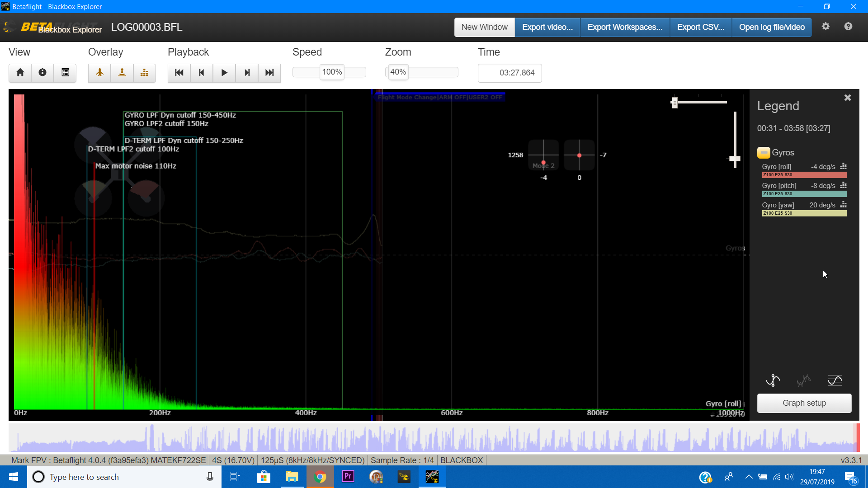Open Chrome from the taskbar

click(320, 477)
